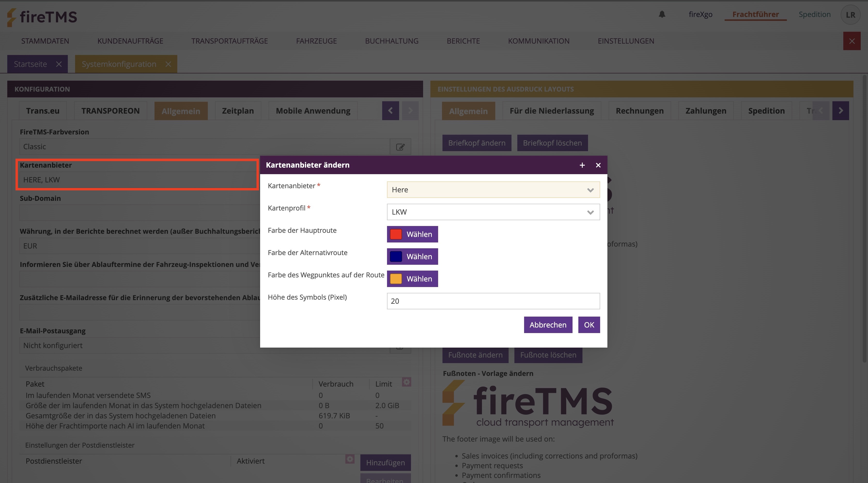Pick the red Hauptroute color swatch
Screen dimensions: 868x483
(x=395, y=234)
